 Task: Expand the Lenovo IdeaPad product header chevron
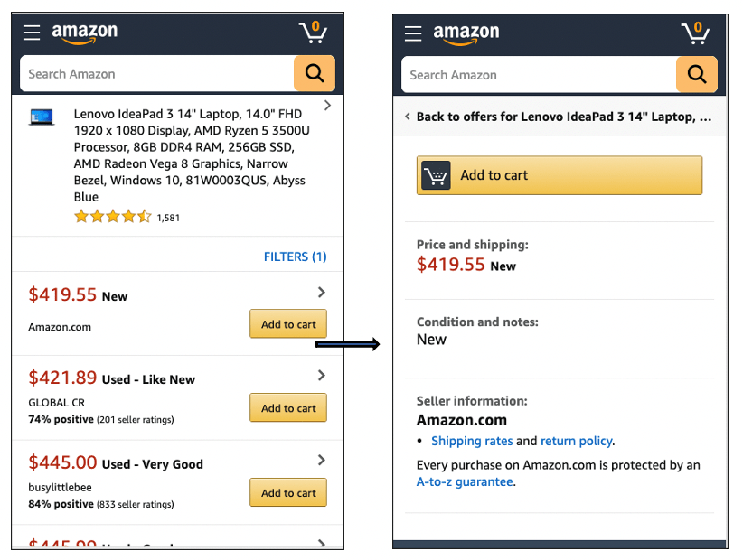click(327, 107)
